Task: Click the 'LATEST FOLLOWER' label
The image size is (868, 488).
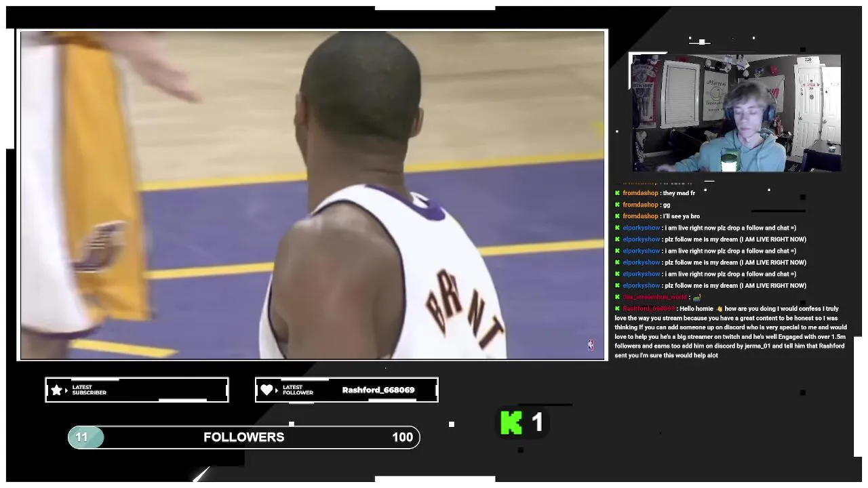Action: coord(298,390)
